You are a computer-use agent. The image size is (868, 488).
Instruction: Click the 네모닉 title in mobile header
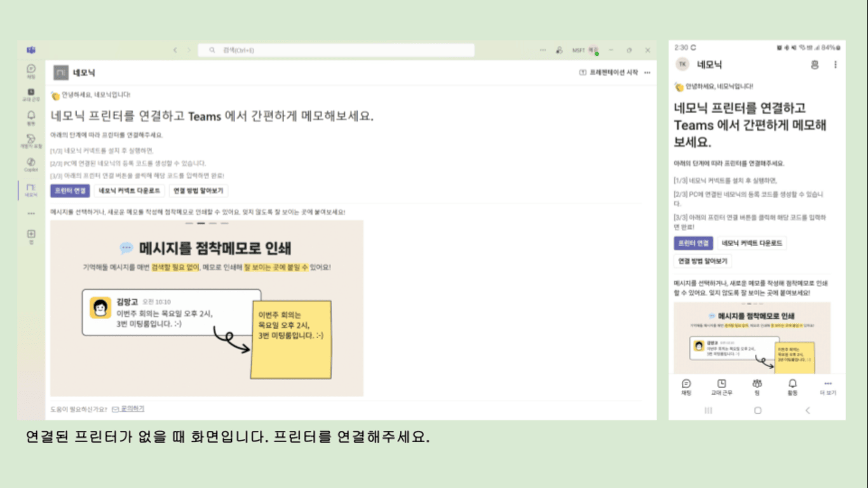[x=710, y=64]
